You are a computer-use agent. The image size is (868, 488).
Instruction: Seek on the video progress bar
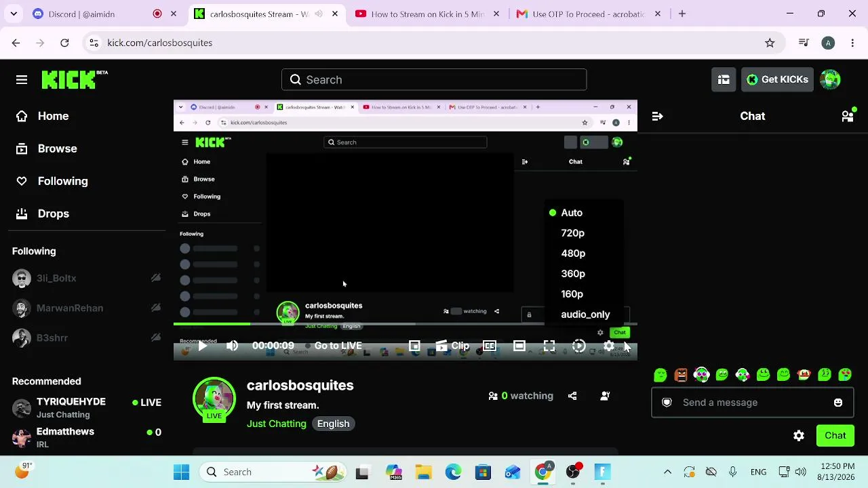point(406,325)
